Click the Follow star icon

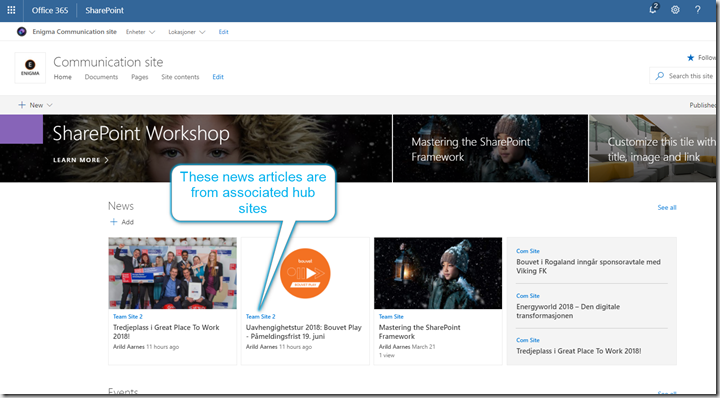[690, 58]
